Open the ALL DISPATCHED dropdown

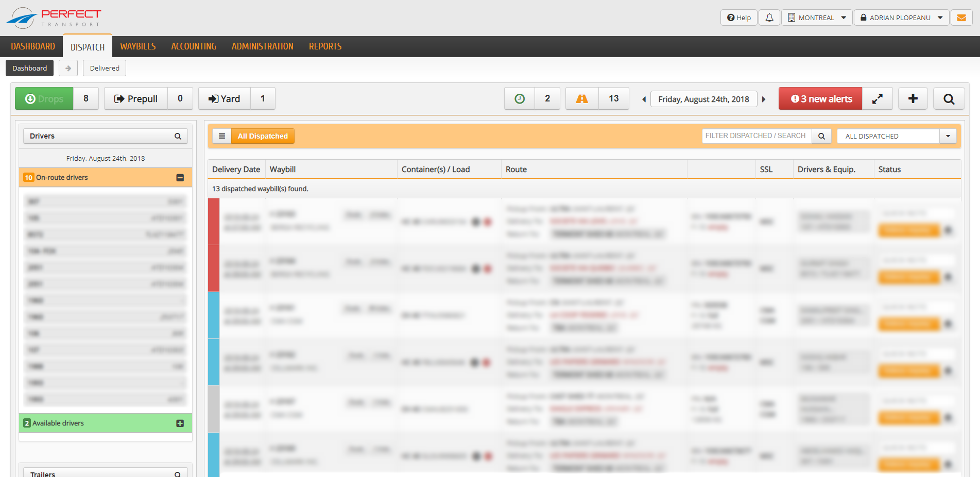click(948, 135)
